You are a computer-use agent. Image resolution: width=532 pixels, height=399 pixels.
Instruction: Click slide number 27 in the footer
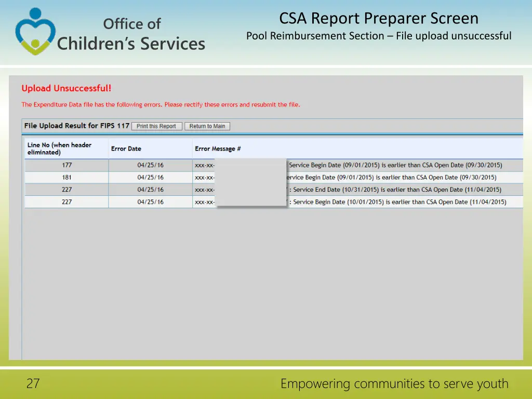(33, 384)
